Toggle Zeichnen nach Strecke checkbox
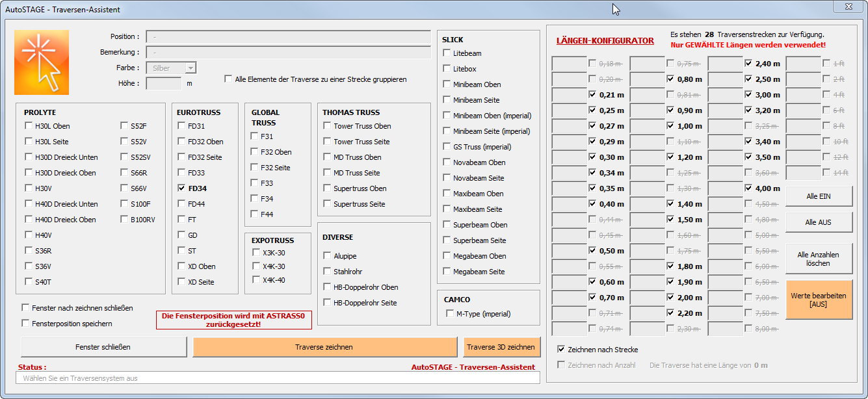 point(562,350)
